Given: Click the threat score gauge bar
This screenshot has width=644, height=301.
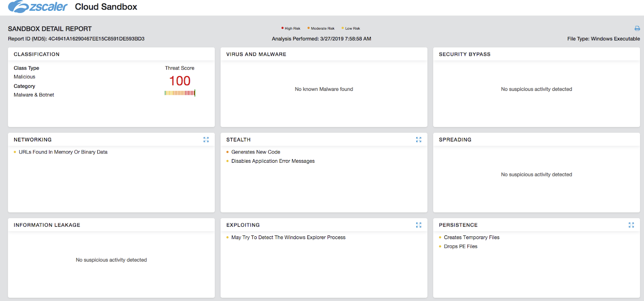Looking at the screenshot, I should (x=180, y=93).
